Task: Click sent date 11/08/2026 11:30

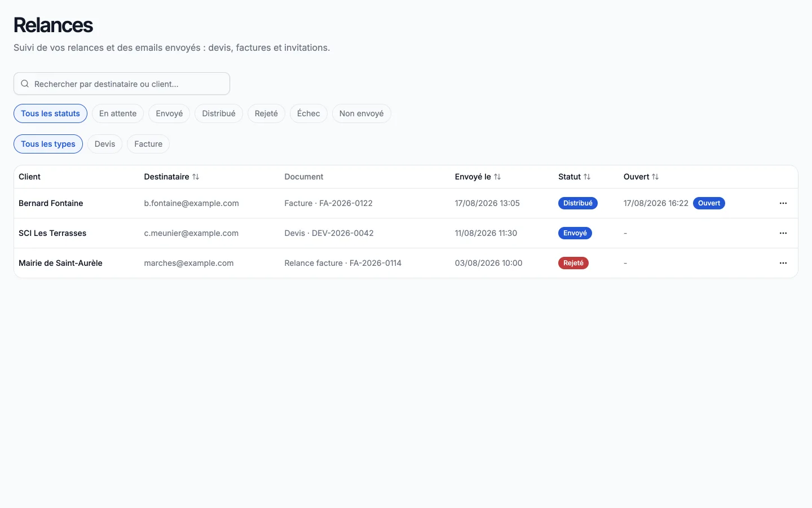Action: coord(486,233)
